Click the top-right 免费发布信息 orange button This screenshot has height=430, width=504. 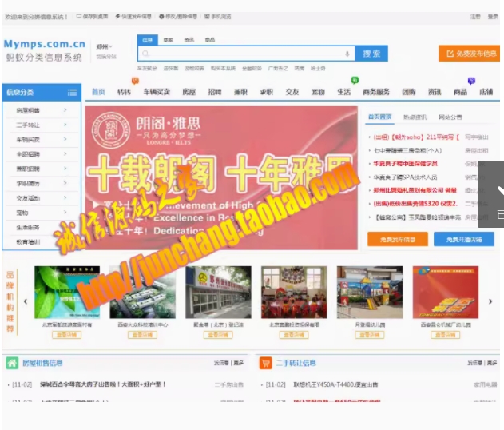(470, 54)
